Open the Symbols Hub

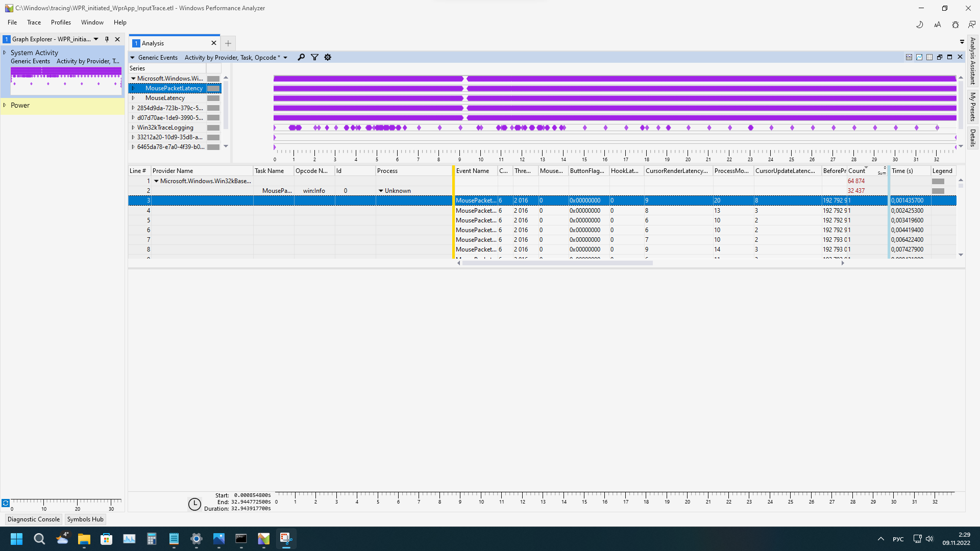click(x=85, y=519)
